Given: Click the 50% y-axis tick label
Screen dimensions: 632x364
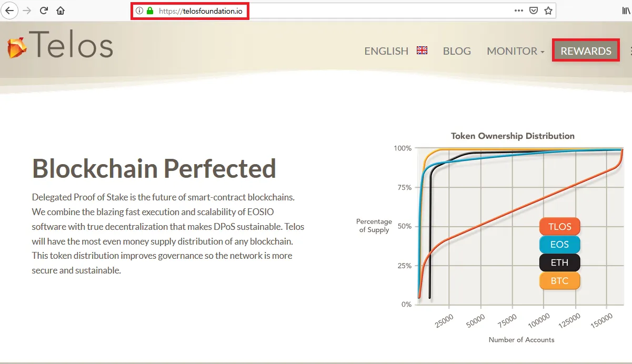Looking at the screenshot, I should click(x=404, y=227).
